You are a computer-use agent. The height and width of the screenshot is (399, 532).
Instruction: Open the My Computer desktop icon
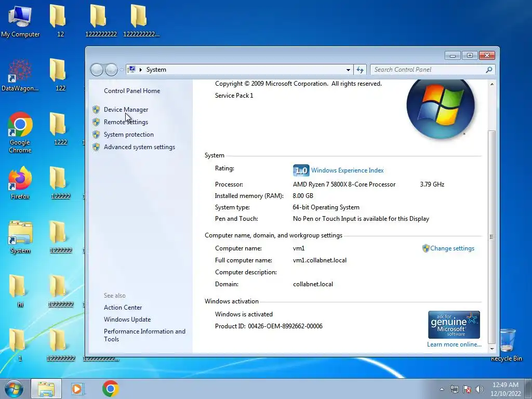[20, 20]
